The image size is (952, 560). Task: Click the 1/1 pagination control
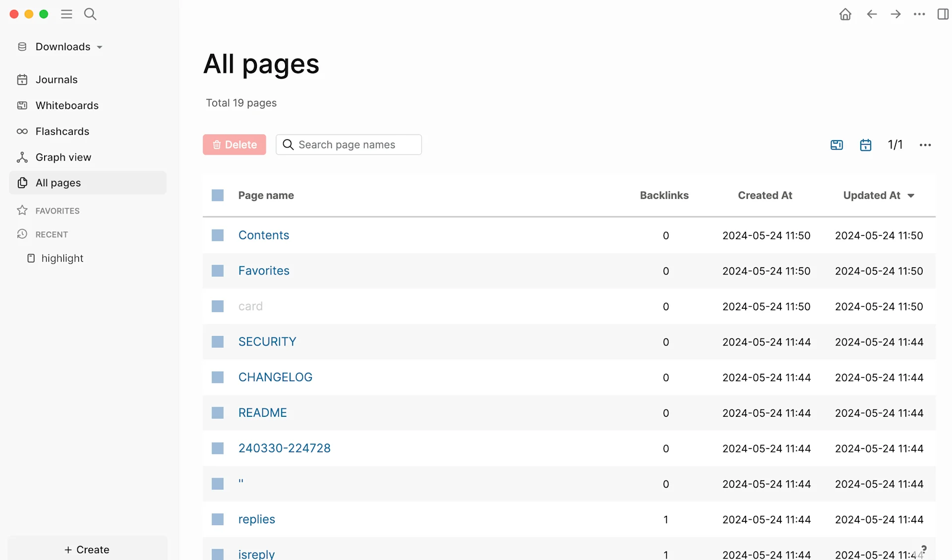coord(895,144)
